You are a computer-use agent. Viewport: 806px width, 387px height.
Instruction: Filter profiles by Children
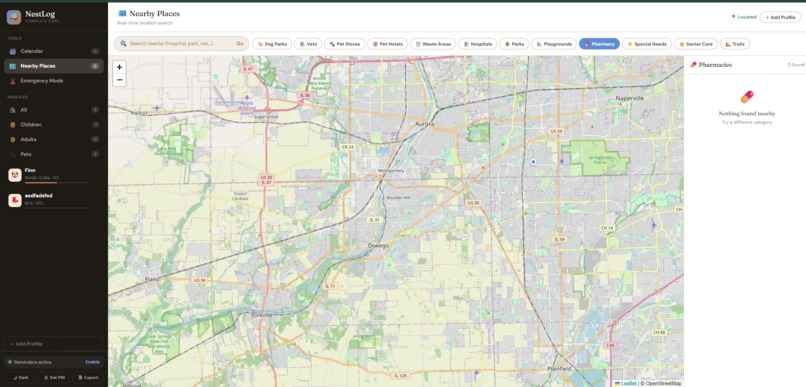53,124
